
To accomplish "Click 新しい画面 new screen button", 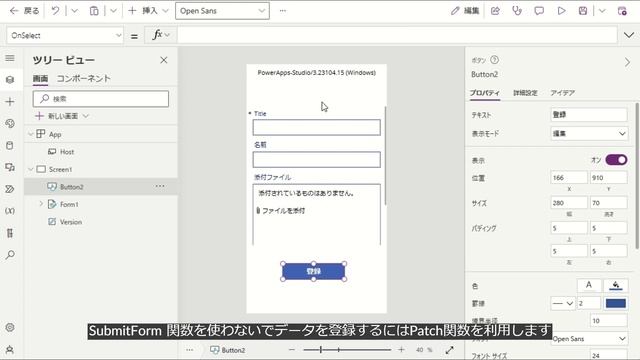I will 62,116.
